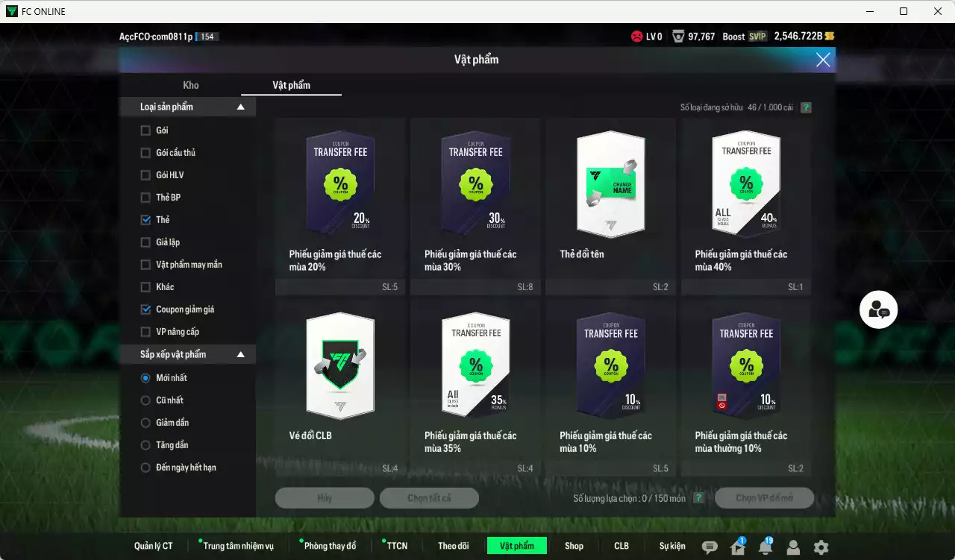The width and height of the screenshot is (955, 560).
Task: Open the clubhouse icon with notification badge
Action: pos(737,546)
